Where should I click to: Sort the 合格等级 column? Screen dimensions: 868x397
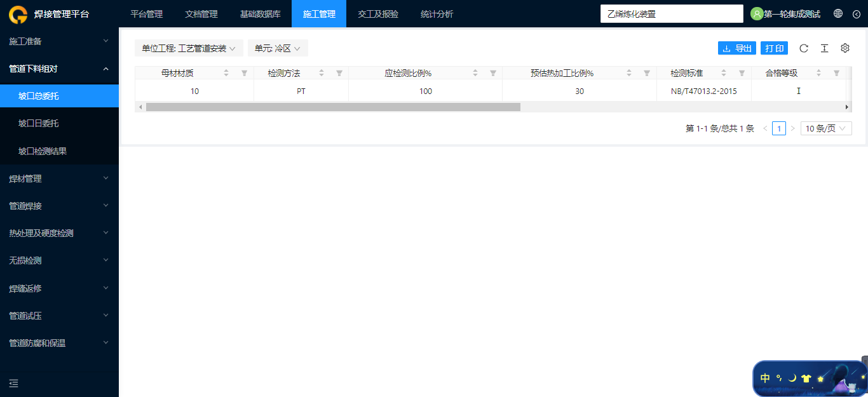point(818,73)
